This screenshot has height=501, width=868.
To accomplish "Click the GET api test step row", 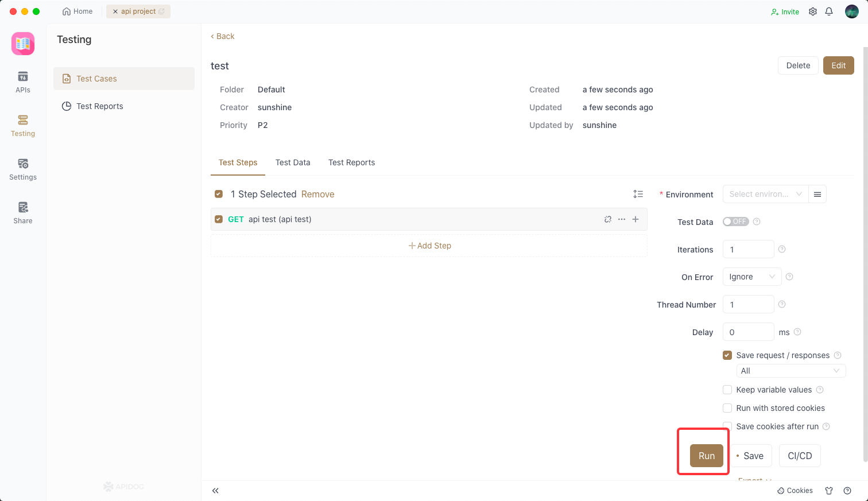I will point(429,219).
